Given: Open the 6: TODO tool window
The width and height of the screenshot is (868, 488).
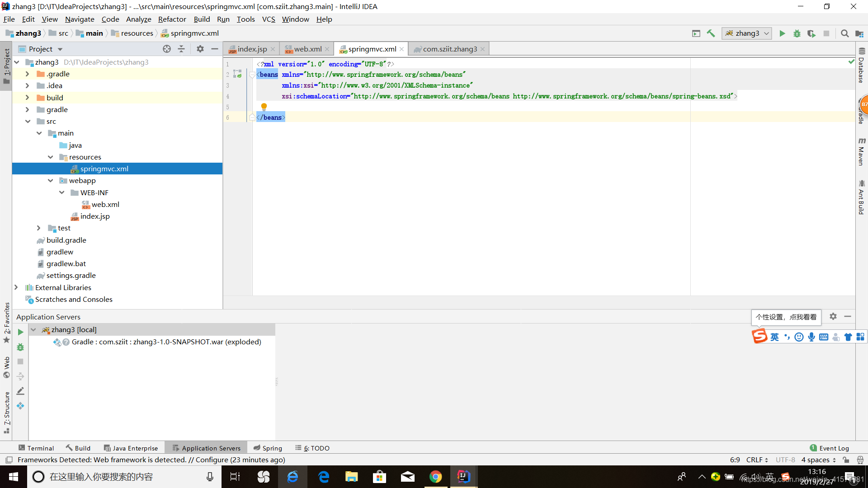Looking at the screenshot, I should tap(312, 448).
